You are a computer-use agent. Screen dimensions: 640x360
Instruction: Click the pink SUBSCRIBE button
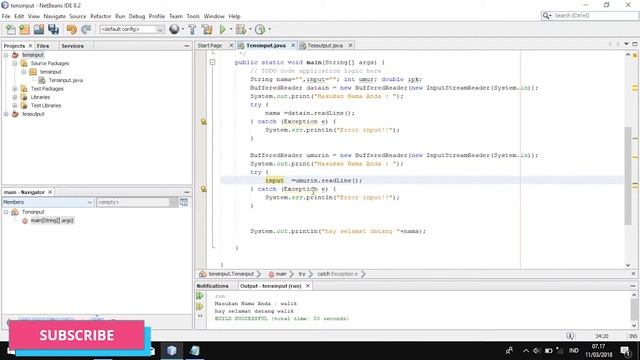[77, 335]
